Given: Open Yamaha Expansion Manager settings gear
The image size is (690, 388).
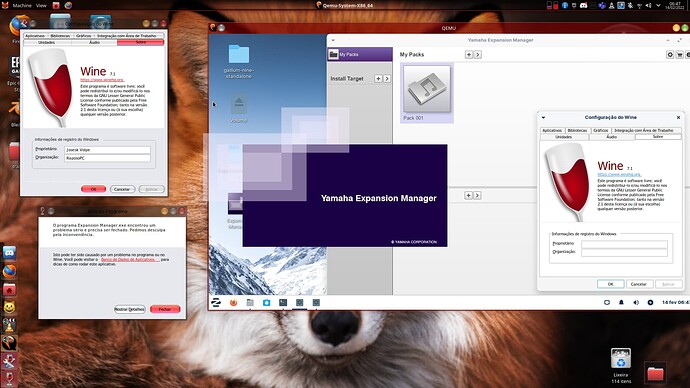Looking at the screenshot, I should 670,55.
